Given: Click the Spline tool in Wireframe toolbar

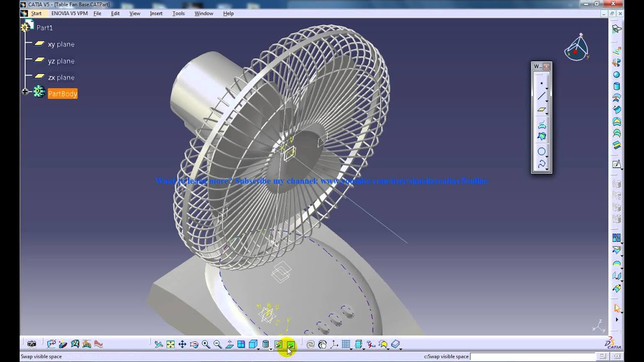Looking at the screenshot, I should 541,164.
